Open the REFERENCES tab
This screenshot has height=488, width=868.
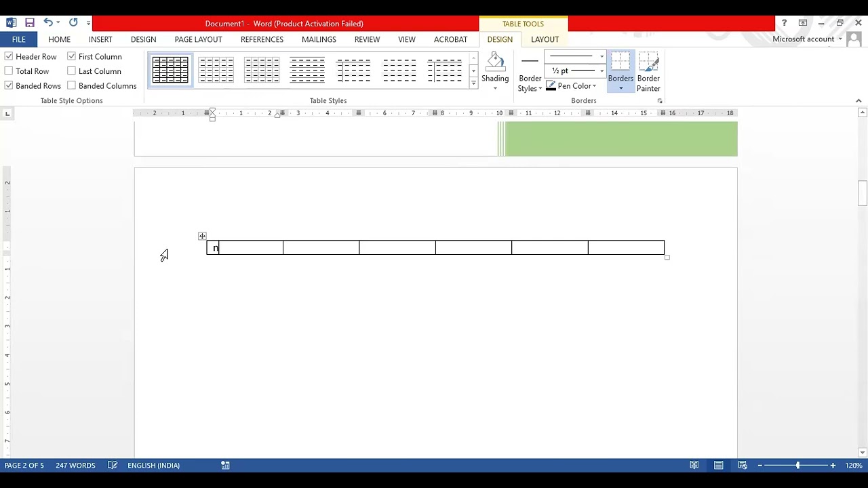tap(262, 39)
